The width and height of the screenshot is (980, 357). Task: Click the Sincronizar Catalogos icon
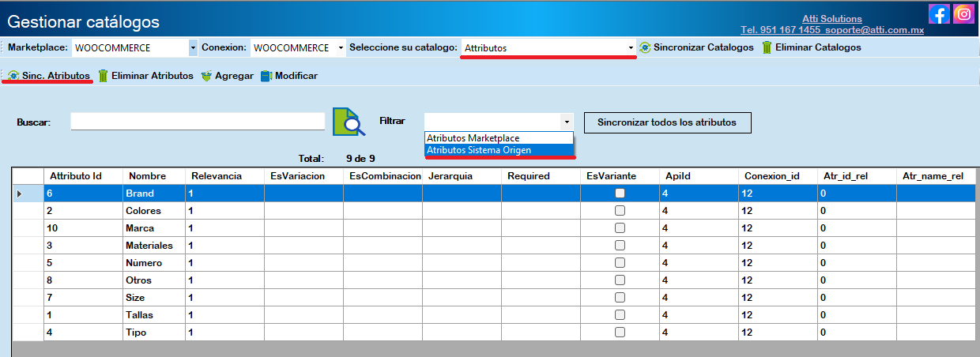pyautogui.click(x=645, y=47)
